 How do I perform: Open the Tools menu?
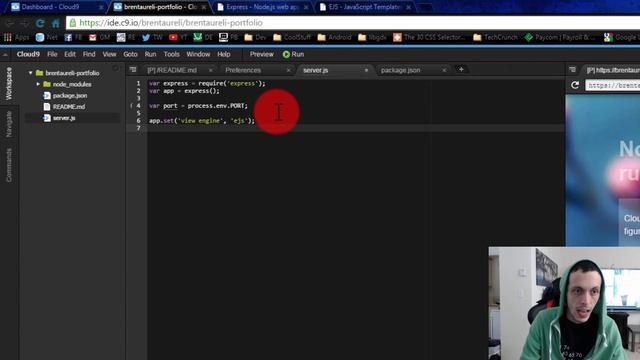(171, 54)
